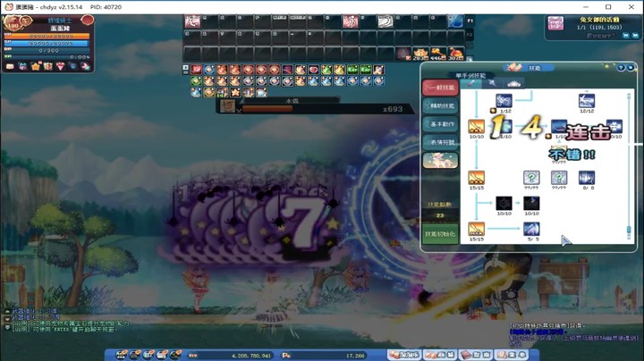Click the level-up button beside the 1/12 skill
The image size is (644, 361).
(493, 110)
